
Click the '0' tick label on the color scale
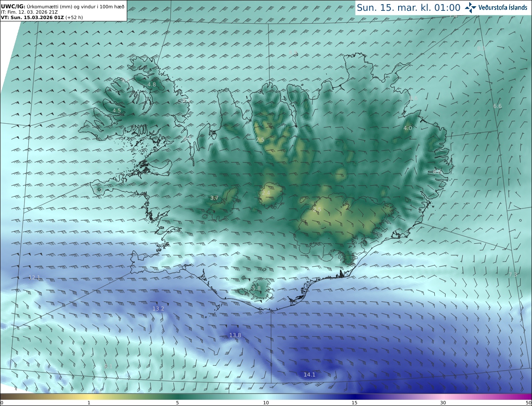[x=2, y=403]
